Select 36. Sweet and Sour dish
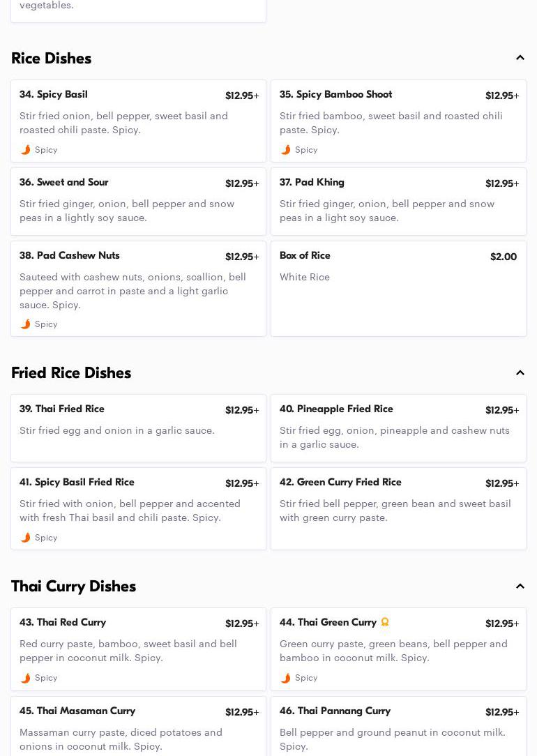537x756 pixels. pos(138,202)
